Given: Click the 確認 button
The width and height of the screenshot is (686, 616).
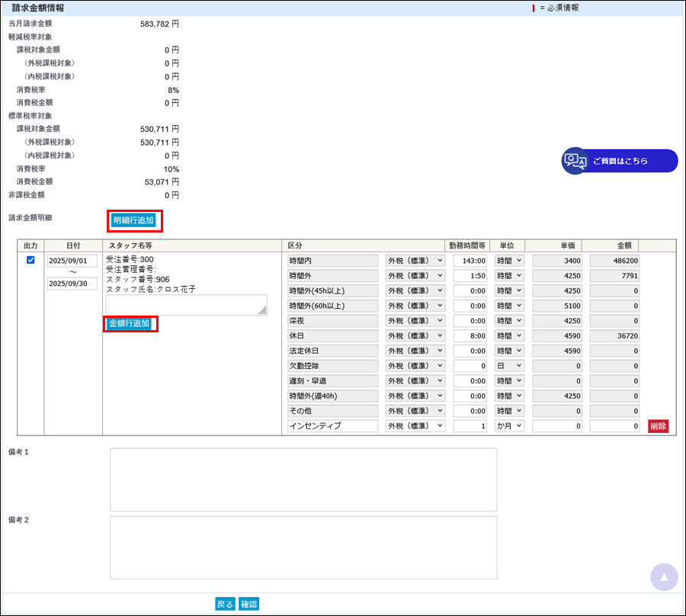Looking at the screenshot, I should coord(249,605).
